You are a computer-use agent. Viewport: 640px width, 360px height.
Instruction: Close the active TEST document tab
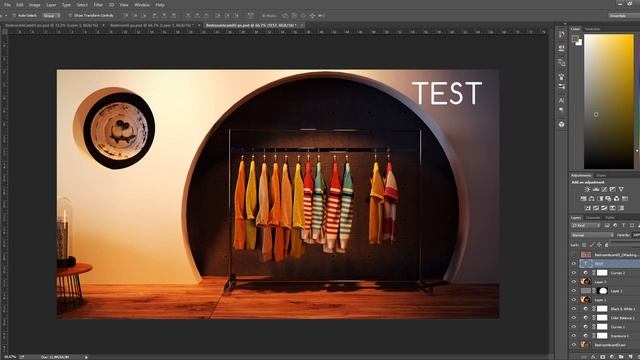[x=302, y=25]
